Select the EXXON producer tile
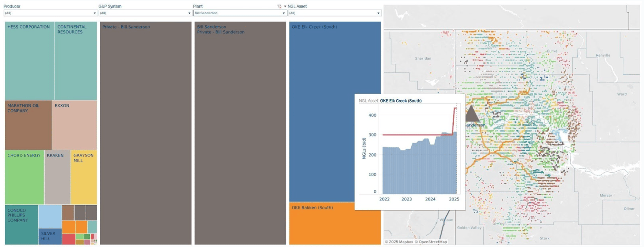The height and width of the screenshot is (247, 644). point(74,125)
